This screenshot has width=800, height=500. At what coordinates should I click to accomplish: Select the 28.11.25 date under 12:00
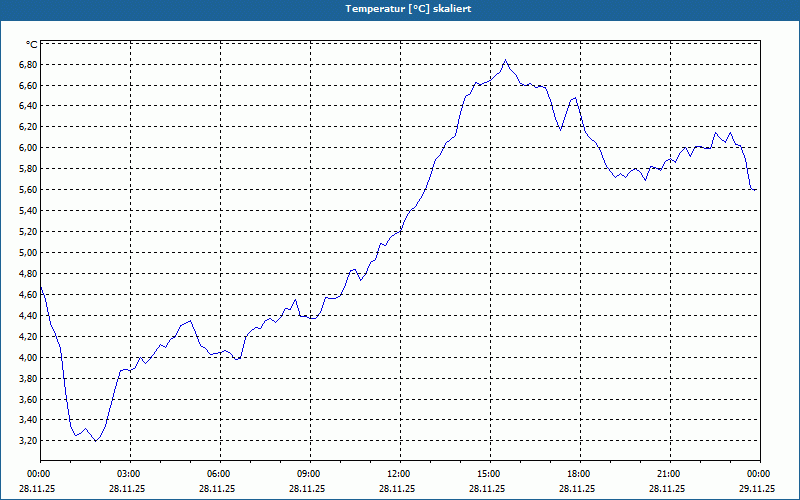pos(397,488)
